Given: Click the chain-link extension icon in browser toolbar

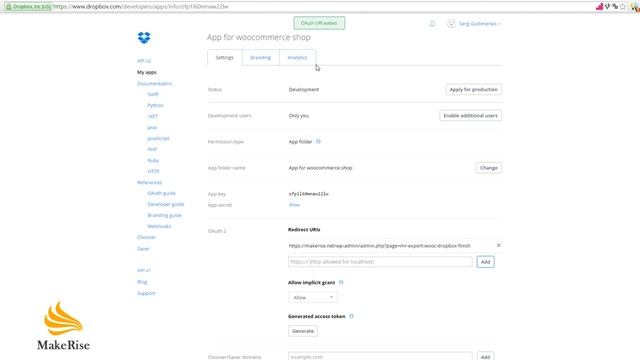Looking at the screenshot, I should point(615,7).
